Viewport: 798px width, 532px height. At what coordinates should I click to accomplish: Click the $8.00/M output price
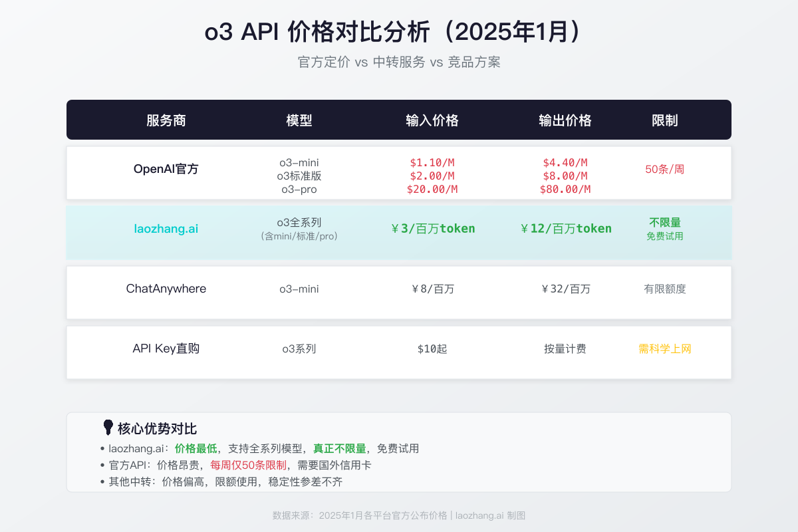coord(565,176)
